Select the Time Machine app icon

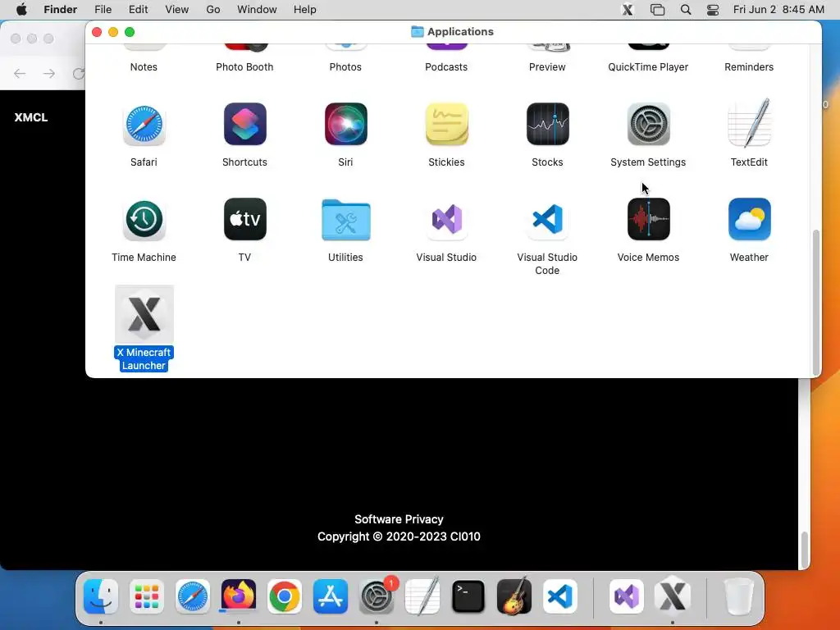click(144, 220)
